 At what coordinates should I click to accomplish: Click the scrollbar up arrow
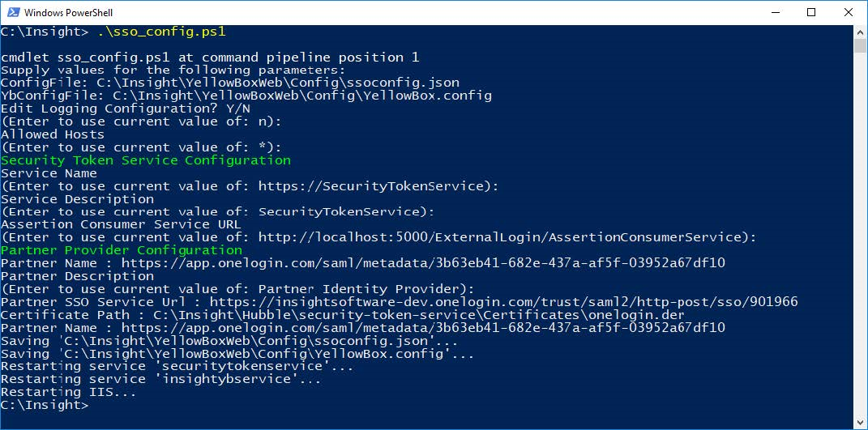click(860, 32)
